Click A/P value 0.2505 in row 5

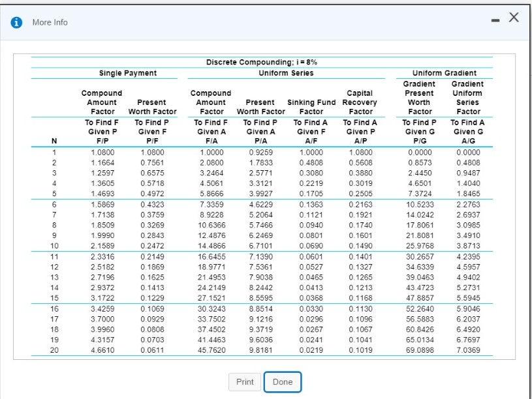coord(361,194)
